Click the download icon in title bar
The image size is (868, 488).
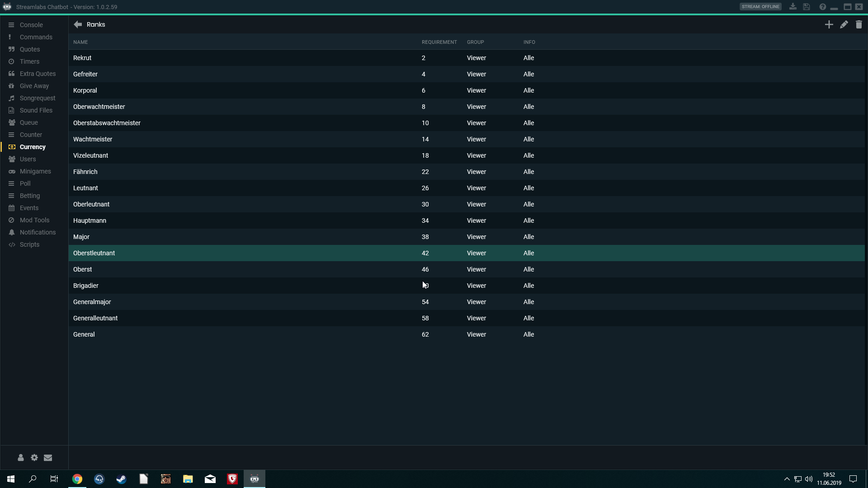[793, 7]
